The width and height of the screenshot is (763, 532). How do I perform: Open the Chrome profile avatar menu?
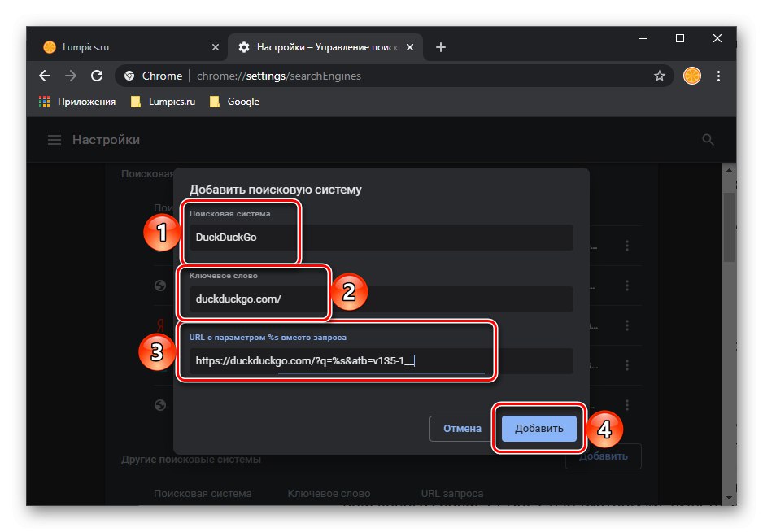[691, 76]
